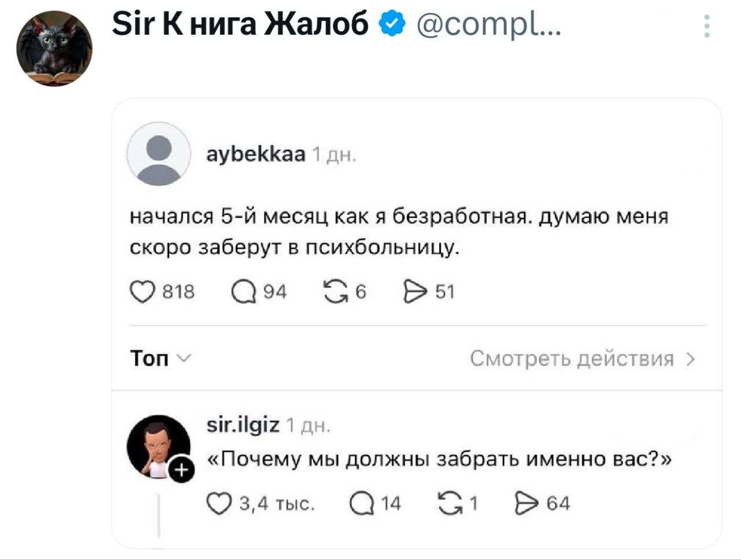The height and width of the screenshot is (560, 741).
Task: Click the @compl... account handle
Action: click(x=488, y=24)
